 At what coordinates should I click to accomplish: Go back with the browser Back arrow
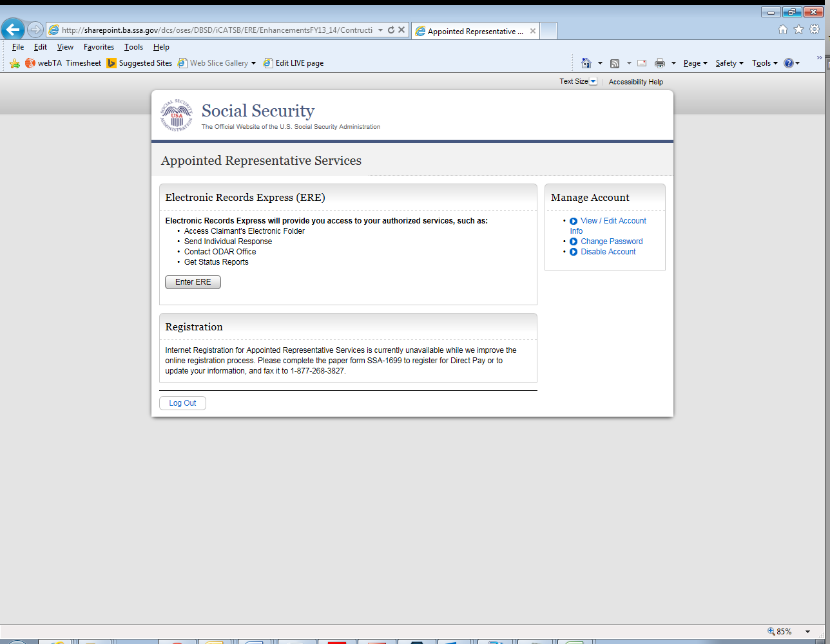tap(13, 30)
